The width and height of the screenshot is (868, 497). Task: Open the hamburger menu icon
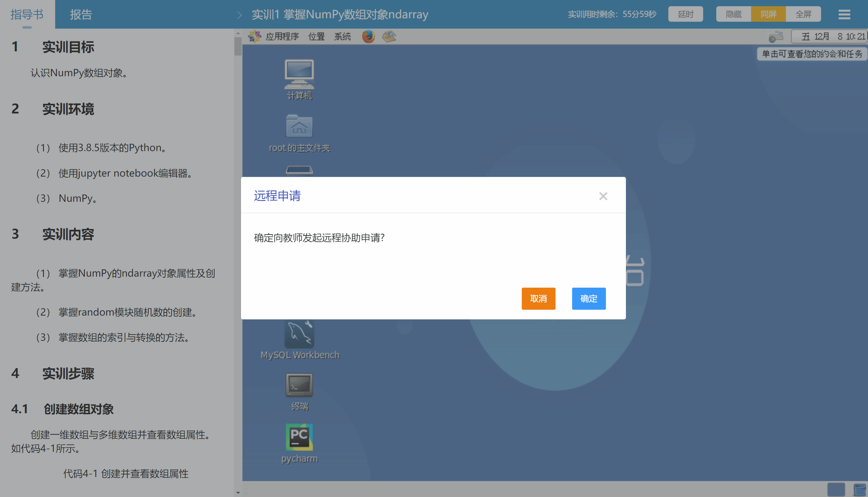coord(844,14)
